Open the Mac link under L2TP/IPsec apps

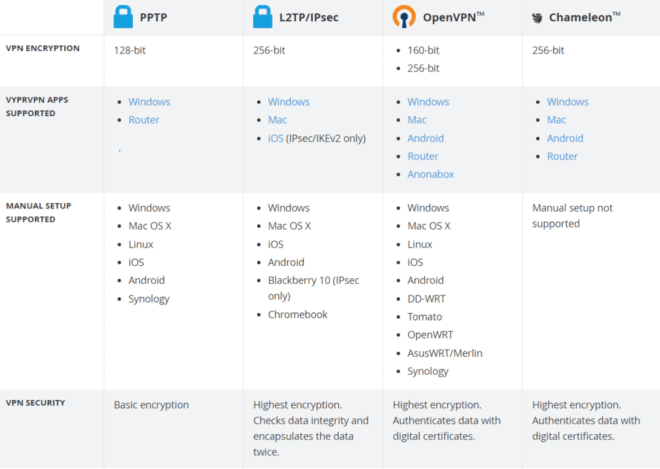[x=277, y=120]
